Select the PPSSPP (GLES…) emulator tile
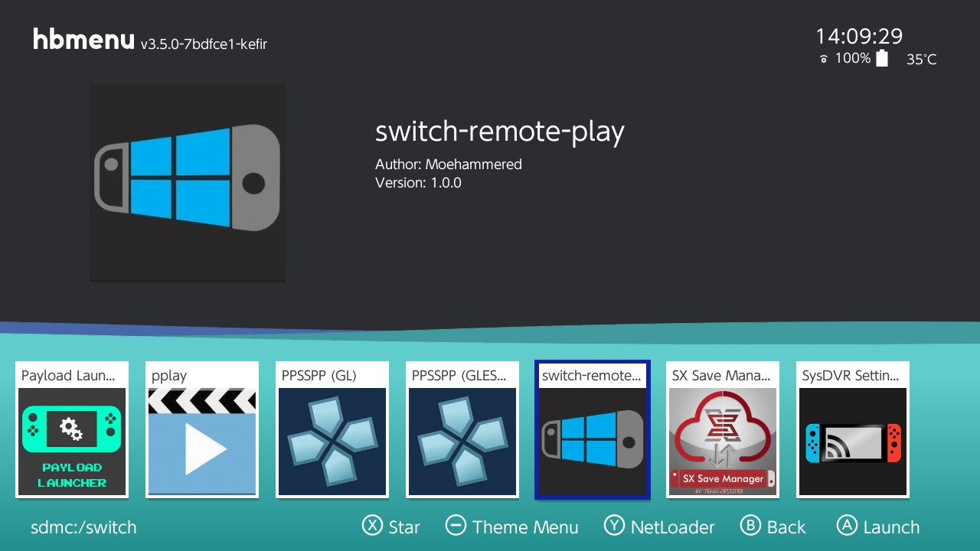This screenshot has height=551, width=980. tap(462, 429)
